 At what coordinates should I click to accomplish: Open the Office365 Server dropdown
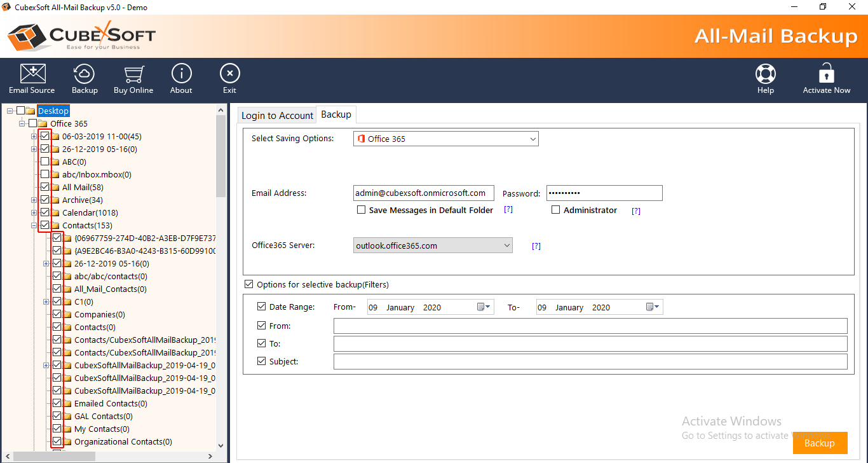coord(433,245)
